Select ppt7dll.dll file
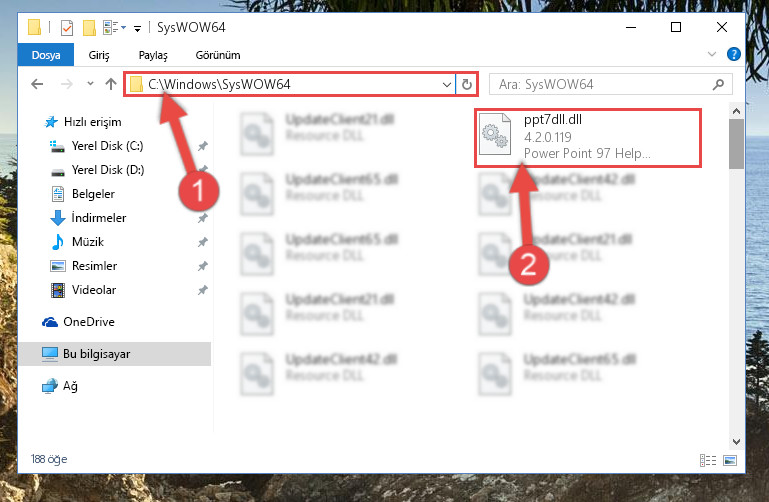Viewport: 769px width, 502px height. pos(588,138)
